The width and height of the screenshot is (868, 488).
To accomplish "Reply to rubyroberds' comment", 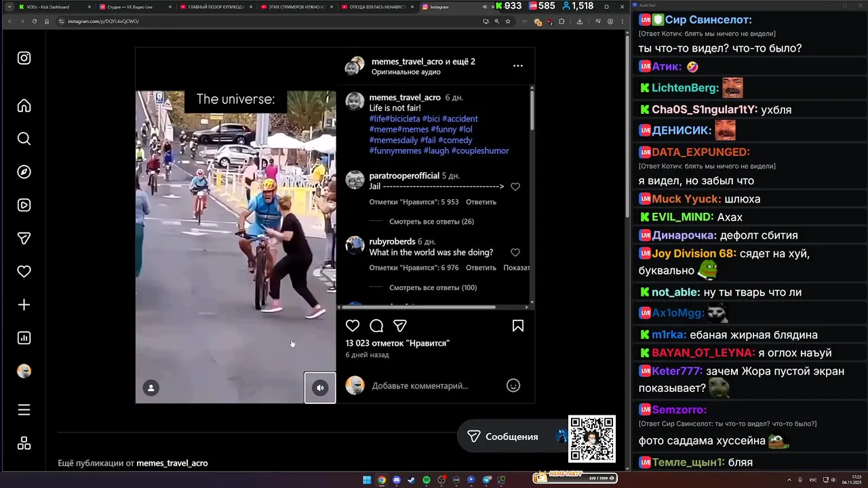I will 481,268.
